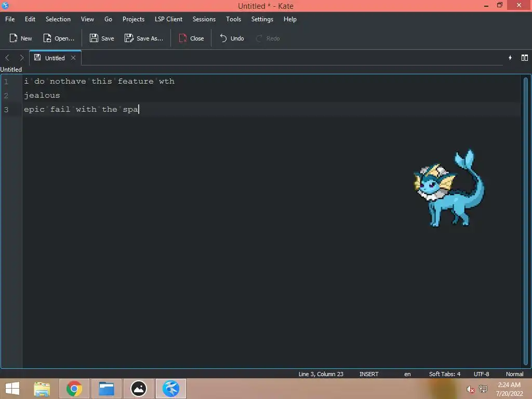The height and width of the screenshot is (399, 532).
Task: Click line number 3 in gutter
Action: tap(6, 109)
